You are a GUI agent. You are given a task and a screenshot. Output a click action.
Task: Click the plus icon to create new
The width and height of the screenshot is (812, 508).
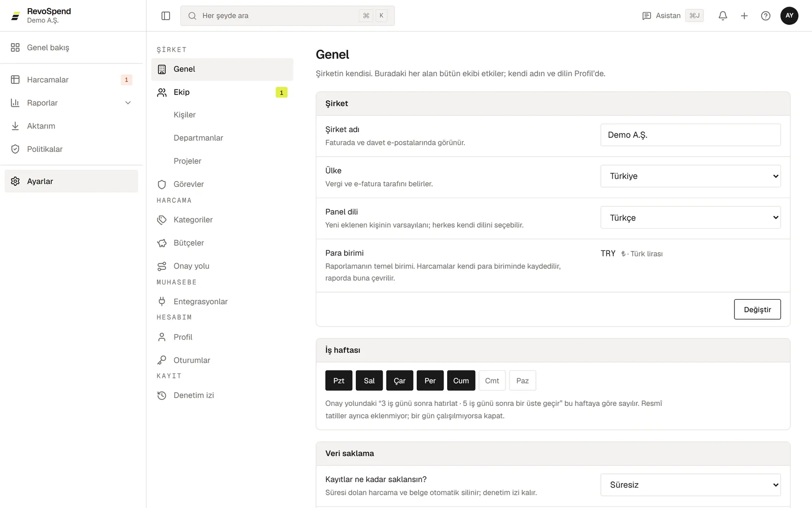744,16
